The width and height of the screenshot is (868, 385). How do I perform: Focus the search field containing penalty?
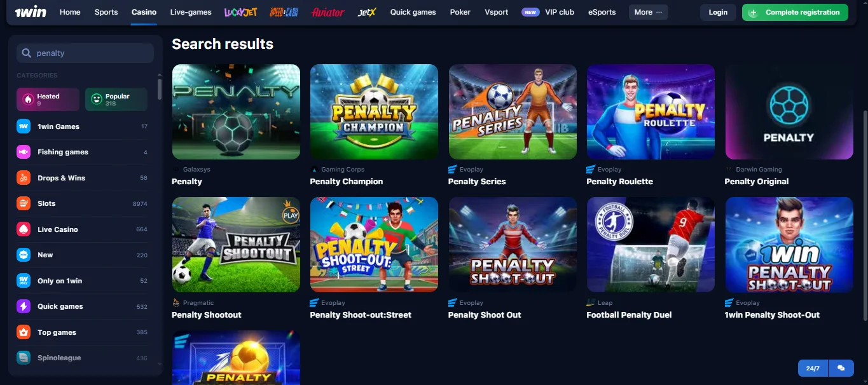pyautogui.click(x=85, y=53)
